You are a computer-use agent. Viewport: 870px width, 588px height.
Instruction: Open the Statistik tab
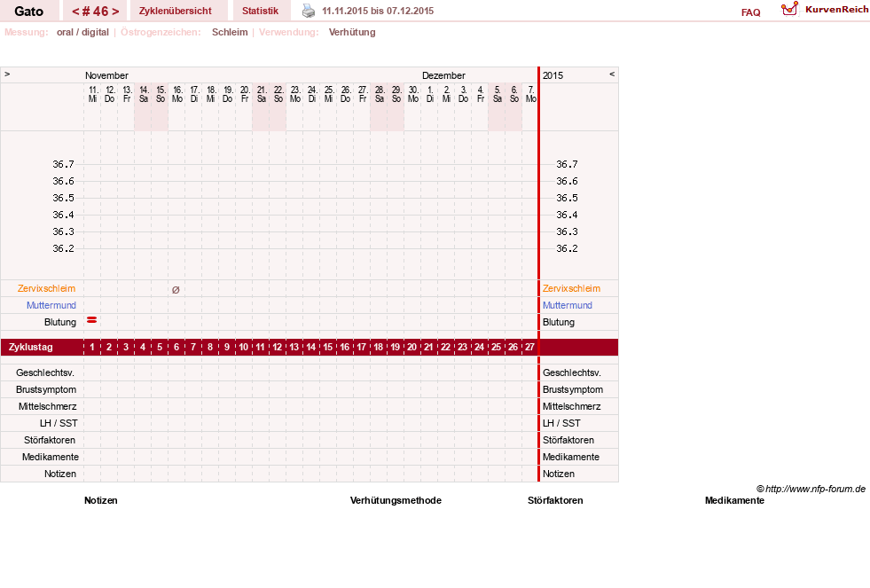pyautogui.click(x=260, y=12)
